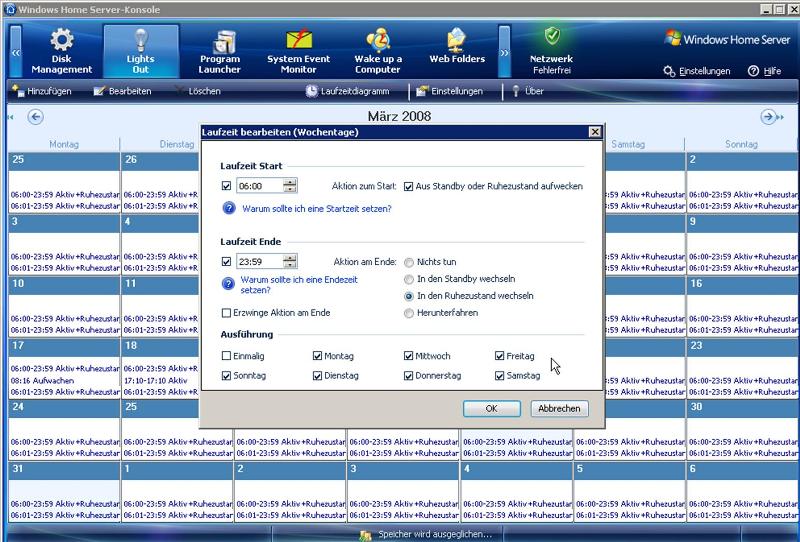Click Bearbeiten in the toolbar
This screenshot has width=800, height=542.
click(122, 91)
